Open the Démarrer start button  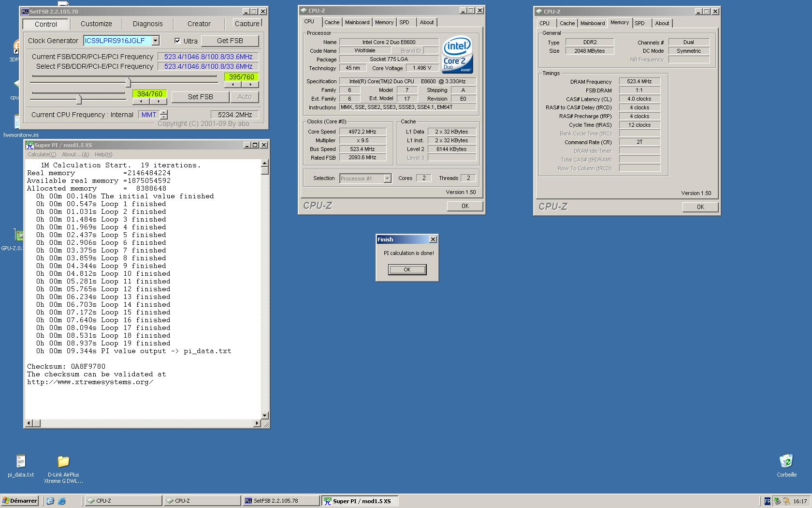pos(20,501)
